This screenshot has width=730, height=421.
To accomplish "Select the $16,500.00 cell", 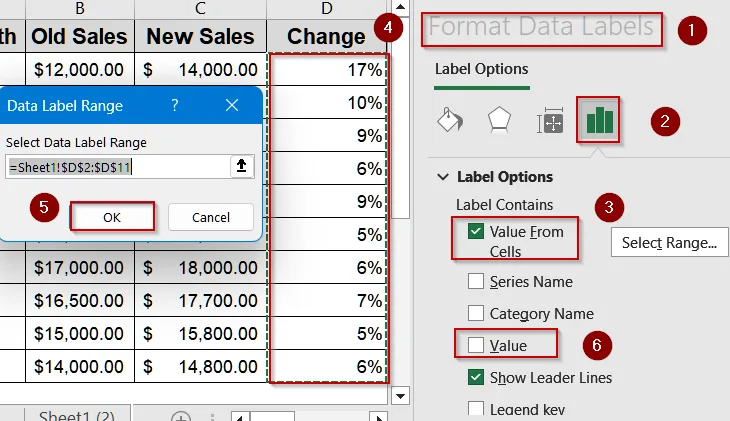I will click(80, 300).
